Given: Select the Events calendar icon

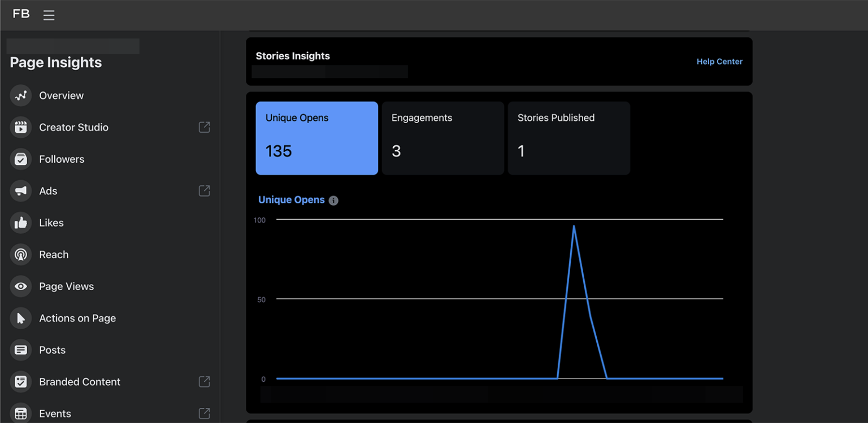Looking at the screenshot, I should click(20, 413).
